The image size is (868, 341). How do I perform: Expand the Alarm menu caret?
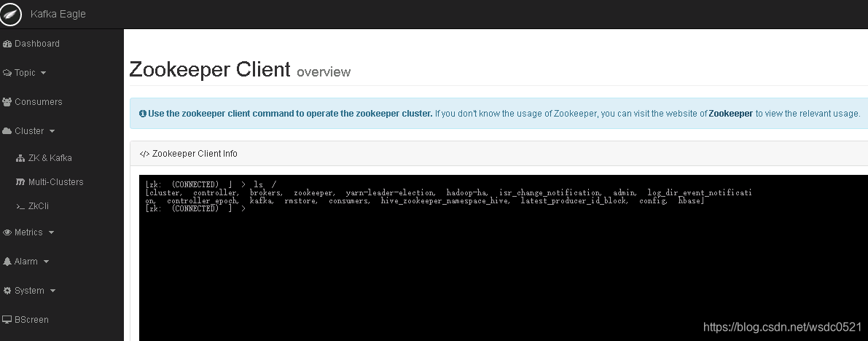click(46, 262)
